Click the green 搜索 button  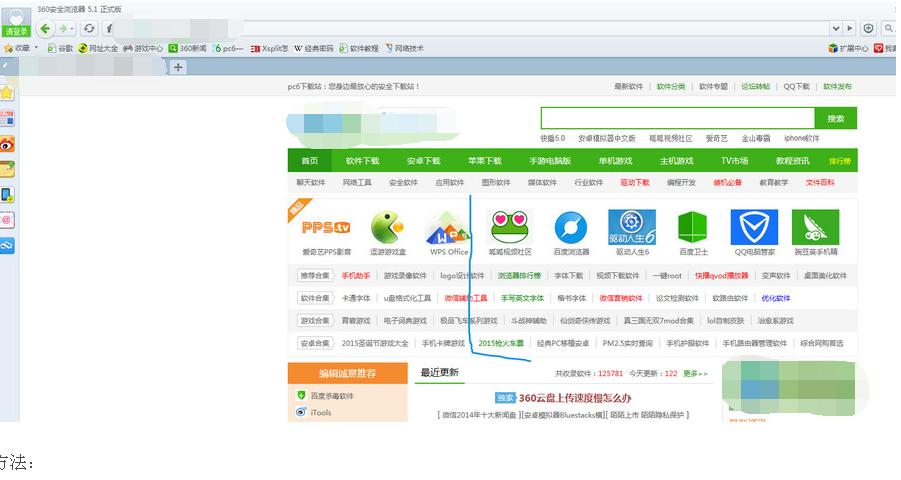836,118
